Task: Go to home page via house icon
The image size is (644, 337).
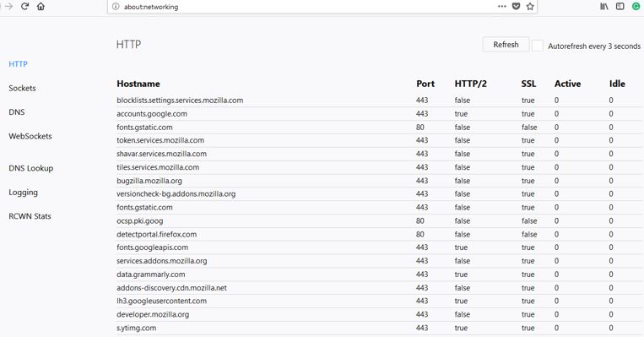Action: [41, 7]
